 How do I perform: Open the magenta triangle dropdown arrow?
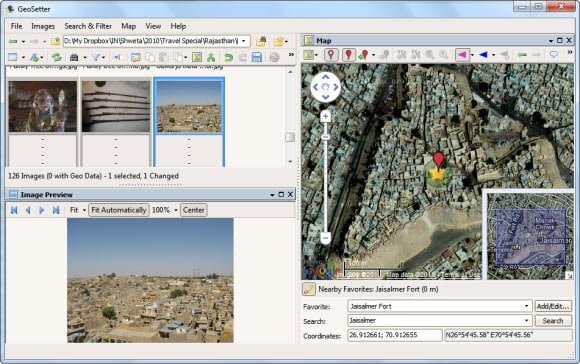tap(472, 55)
